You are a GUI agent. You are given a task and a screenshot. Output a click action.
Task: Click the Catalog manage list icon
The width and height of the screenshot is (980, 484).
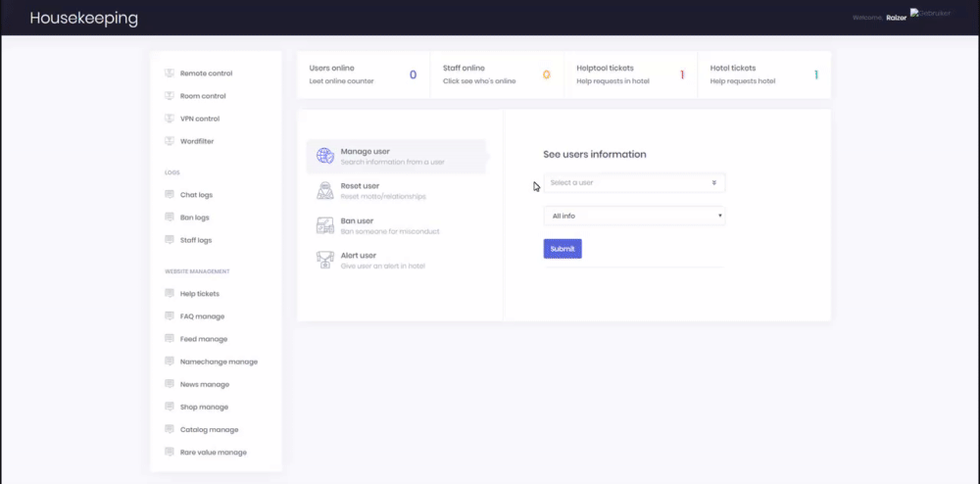coord(169,428)
